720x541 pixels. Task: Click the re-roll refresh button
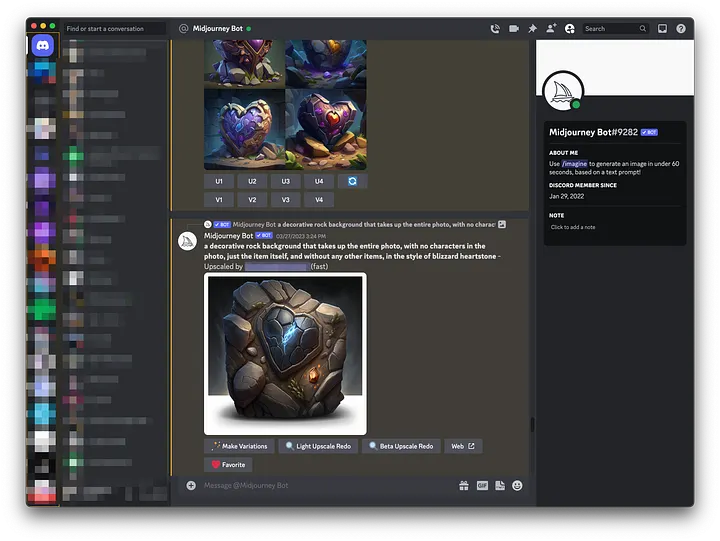click(352, 181)
